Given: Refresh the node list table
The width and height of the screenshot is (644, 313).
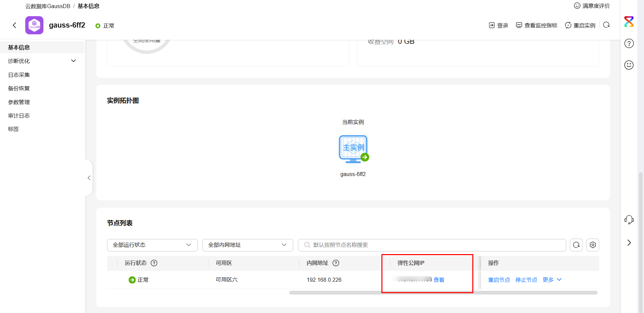Looking at the screenshot, I should (576, 245).
